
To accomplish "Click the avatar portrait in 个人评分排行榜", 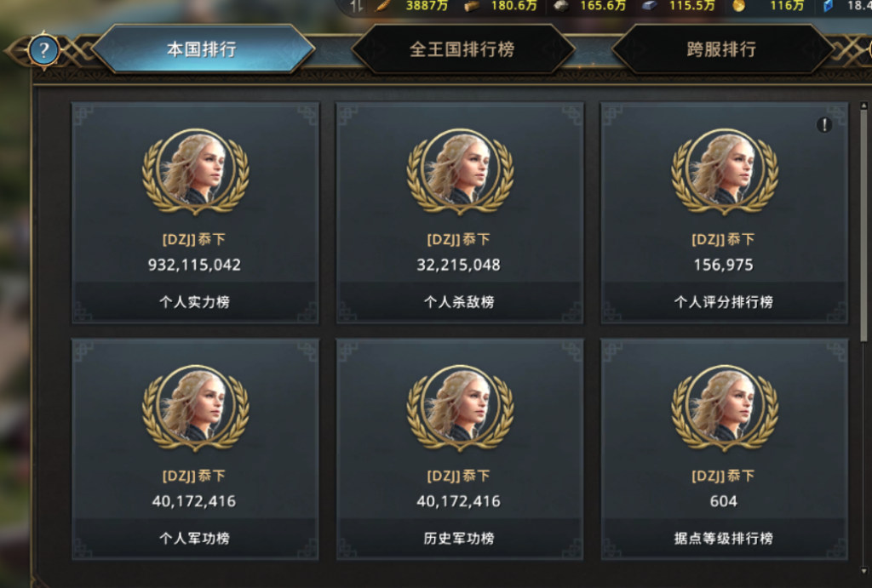I will [724, 171].
